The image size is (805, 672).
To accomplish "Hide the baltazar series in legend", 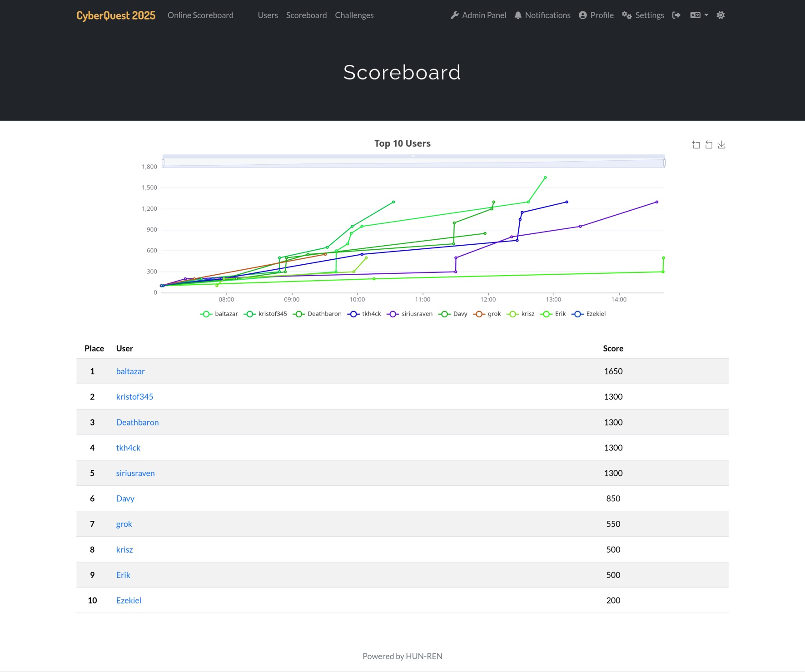I will click(x=219, y=314).
